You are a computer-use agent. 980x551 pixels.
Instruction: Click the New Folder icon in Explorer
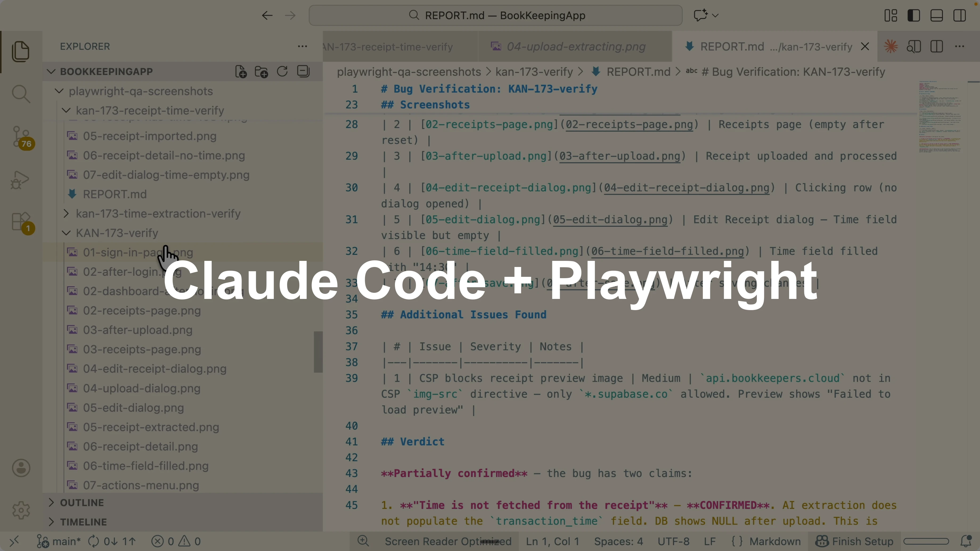tap(261, 72)
